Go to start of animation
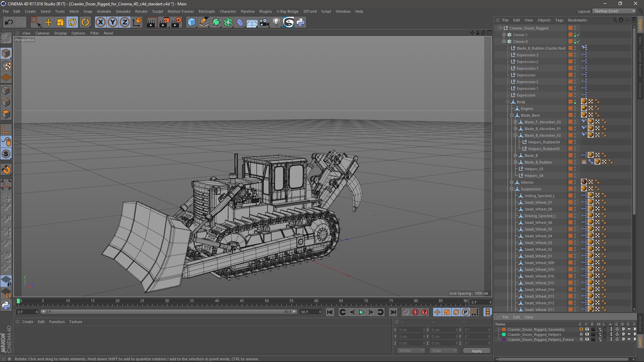 click(x=330, y=312)
